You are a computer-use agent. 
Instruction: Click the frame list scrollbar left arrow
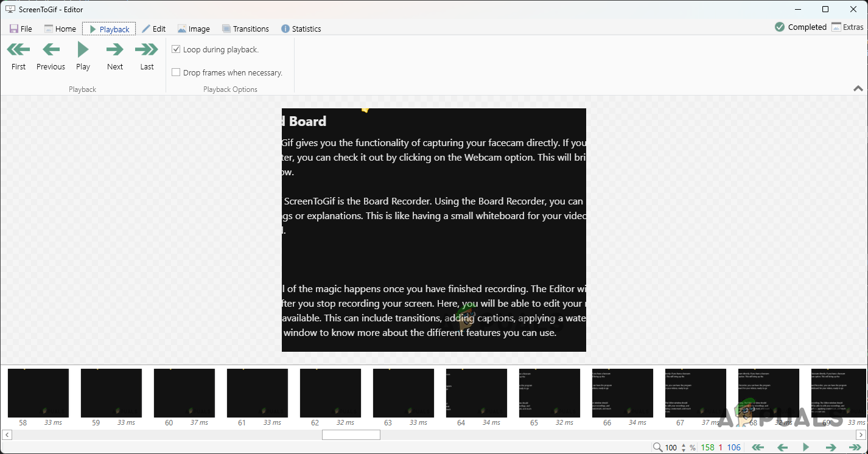click(7, 435)
